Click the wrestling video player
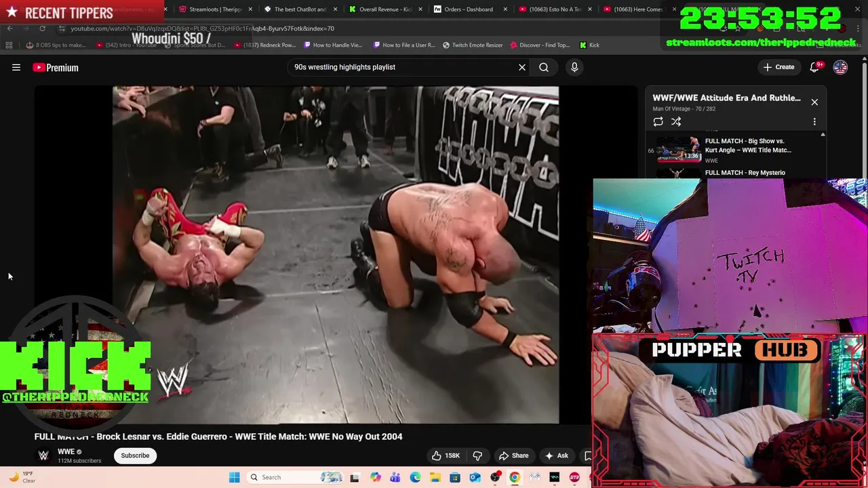This screenshot has height=488, width=868. click(x=336, y=255)
